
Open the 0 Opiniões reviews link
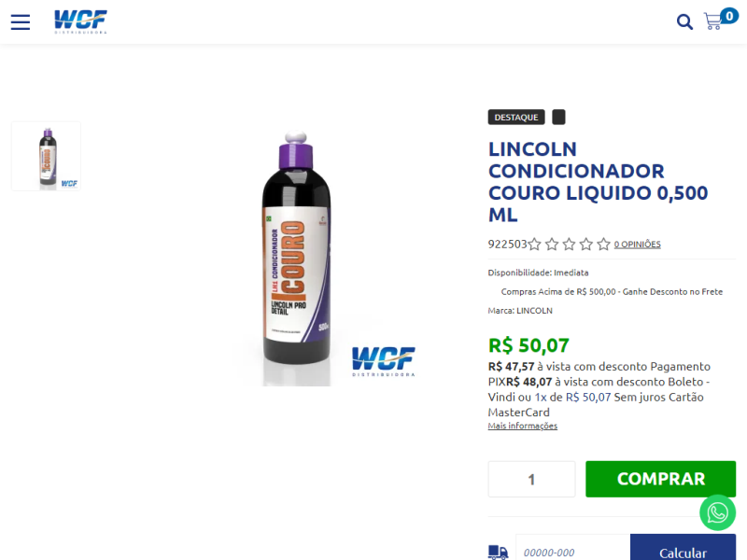point(637,245)
